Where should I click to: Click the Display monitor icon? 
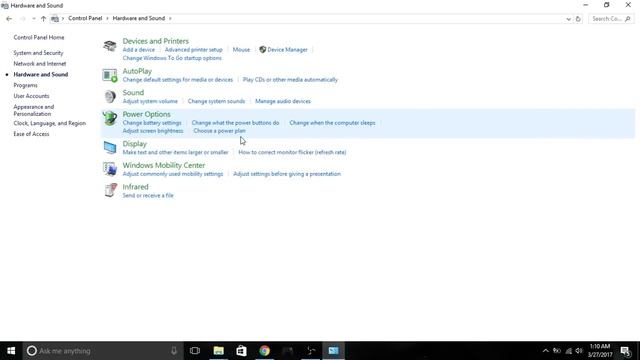(110, 147)
